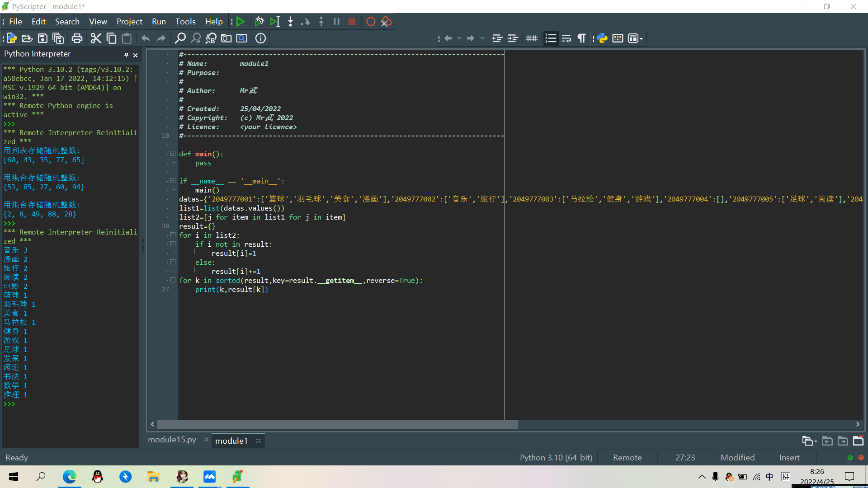Open the layouts dropdown arrow

tap(641, 39)
